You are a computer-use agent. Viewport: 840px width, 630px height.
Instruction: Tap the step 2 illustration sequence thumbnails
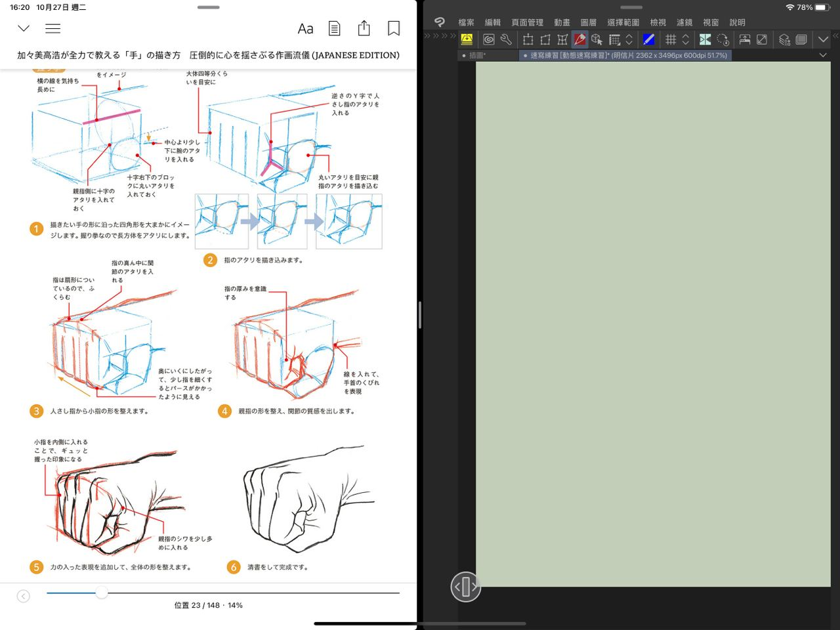pyautogui.click(x=289, y=221)
